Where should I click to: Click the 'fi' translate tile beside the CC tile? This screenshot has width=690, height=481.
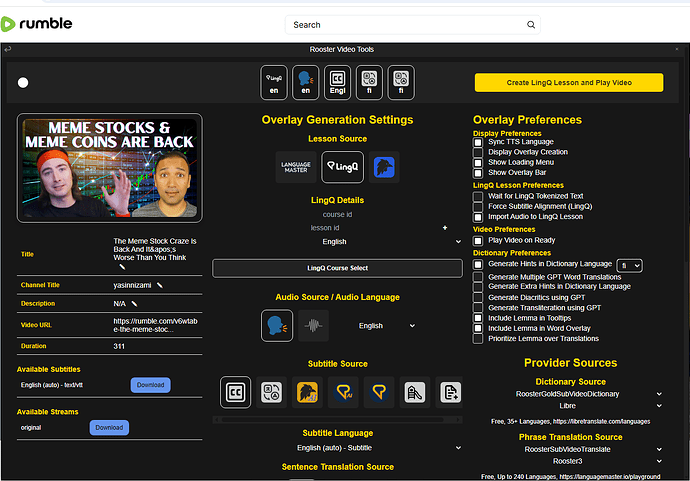[369, 83]
